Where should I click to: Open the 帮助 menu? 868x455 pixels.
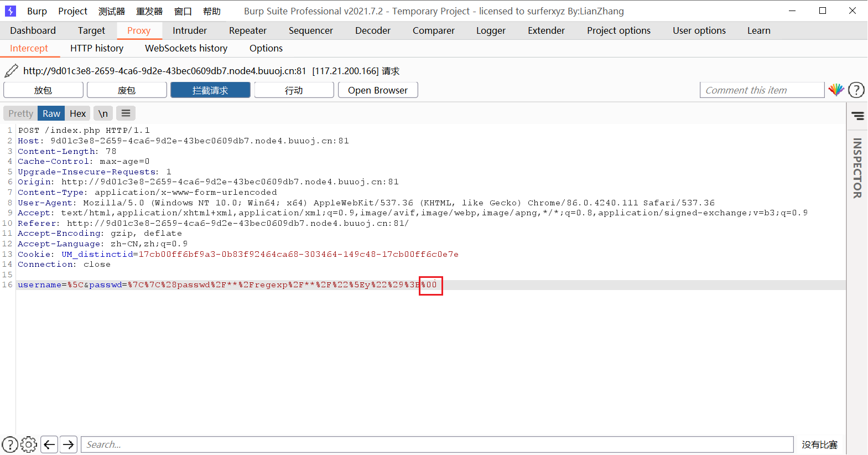tap(212, 11)
